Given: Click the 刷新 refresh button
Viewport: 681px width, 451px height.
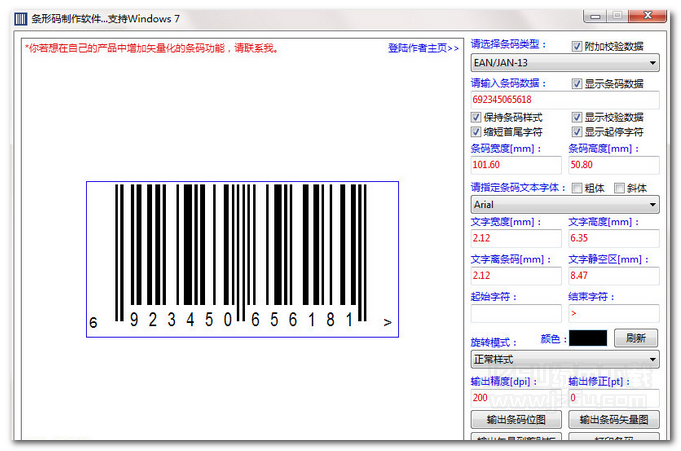Looking at the screenshot, I should (636, 338).
